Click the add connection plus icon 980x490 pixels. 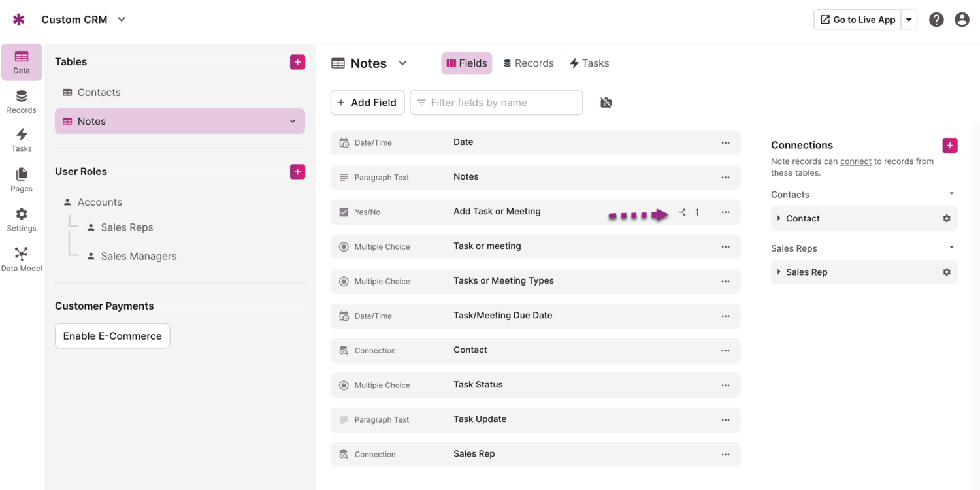click(950, 145)
